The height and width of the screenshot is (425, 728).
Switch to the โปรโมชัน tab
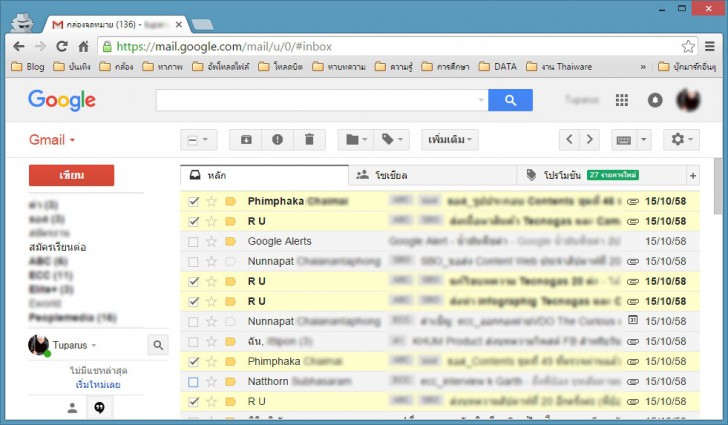coord(601,175)
